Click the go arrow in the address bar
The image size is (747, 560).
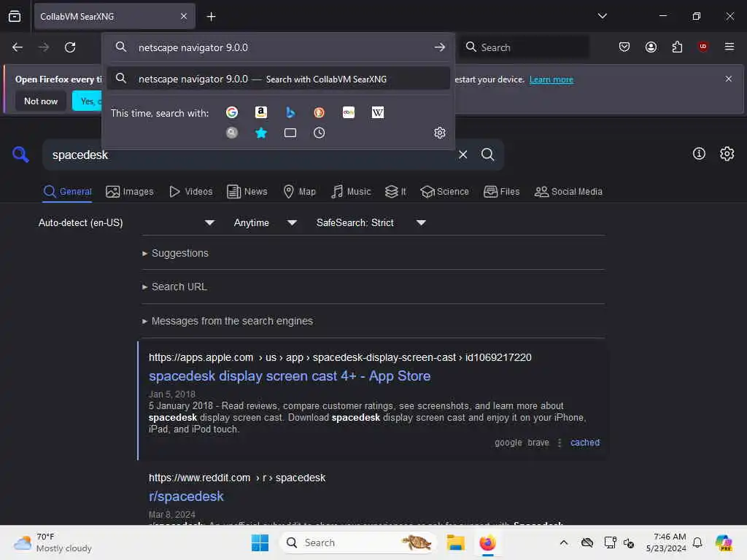[440, 47]
